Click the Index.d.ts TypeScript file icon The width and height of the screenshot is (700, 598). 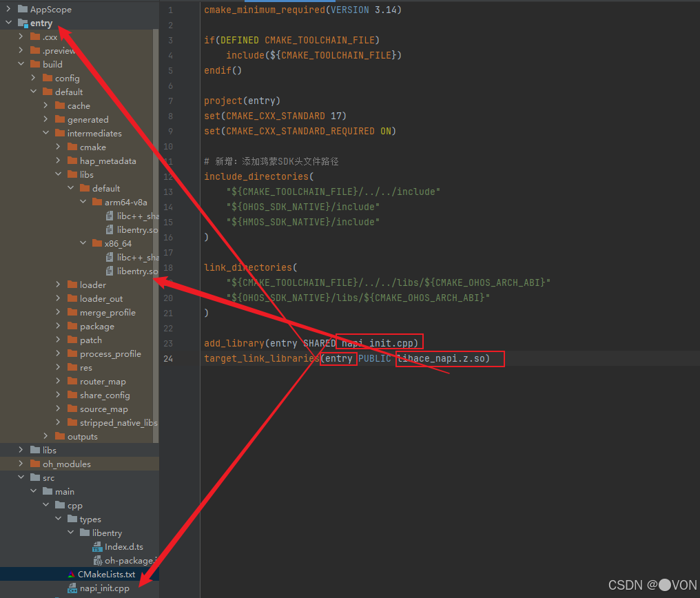(97, 547)
